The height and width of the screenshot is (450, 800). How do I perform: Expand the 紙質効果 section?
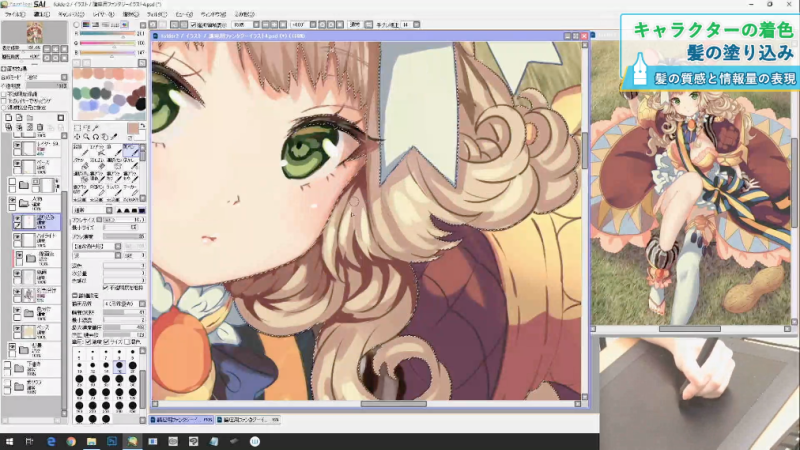pos(3,68)
